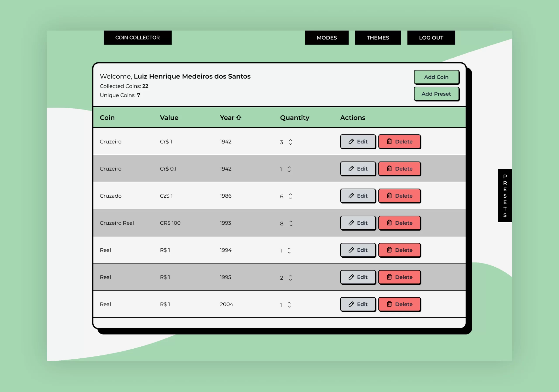Click the Year sort arrow icon
Screen dimensions: 559x392
pos(239,118)
